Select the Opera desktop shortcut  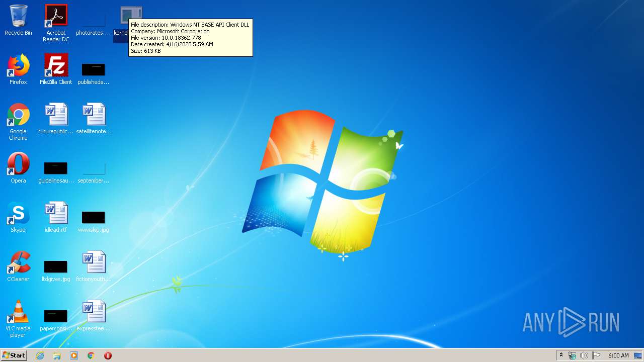click(18, 168)
